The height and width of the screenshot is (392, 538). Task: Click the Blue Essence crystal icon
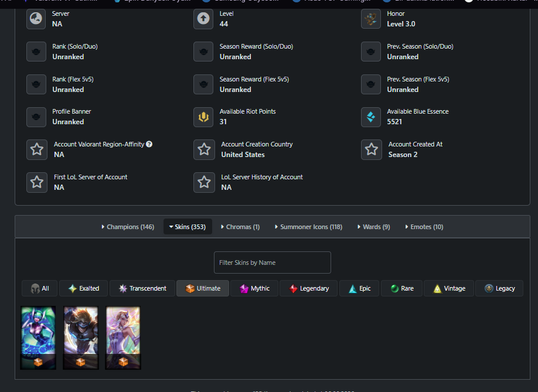point(371,117)
